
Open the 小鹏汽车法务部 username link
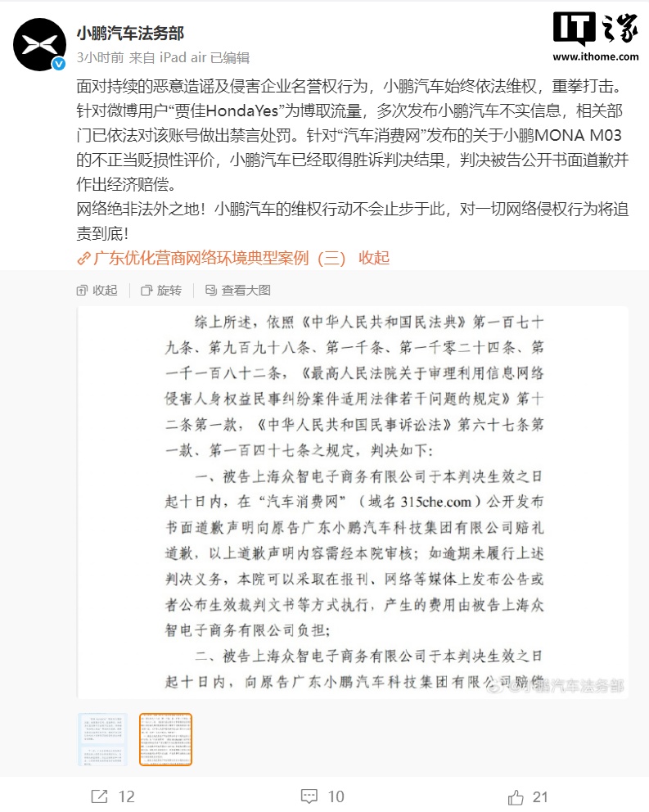(x=130, y=34)
